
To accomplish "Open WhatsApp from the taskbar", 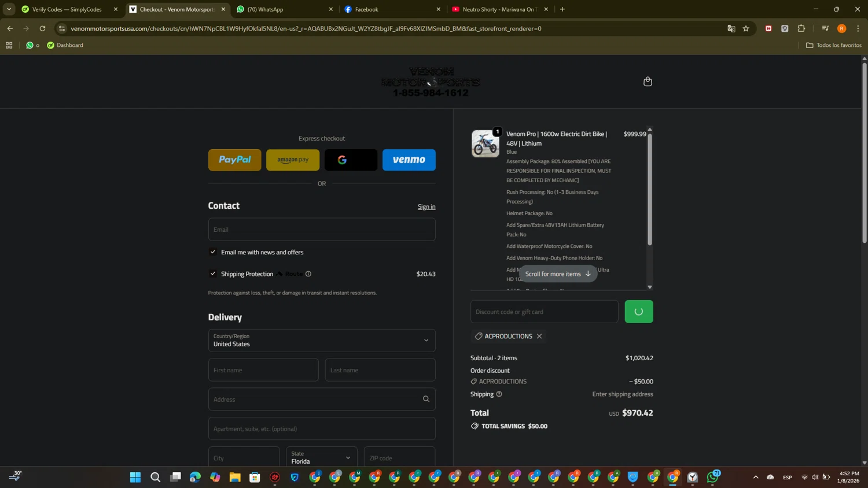I will 713,477.
